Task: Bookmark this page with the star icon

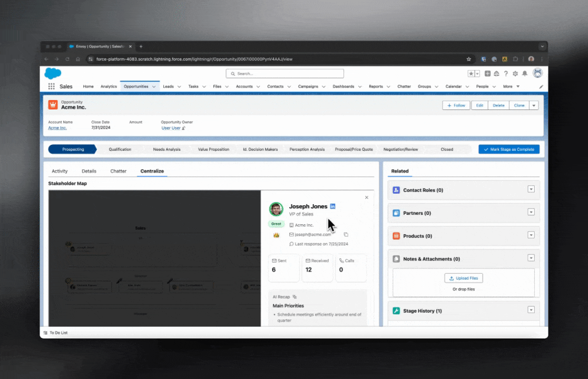Action: pos(468,59)
